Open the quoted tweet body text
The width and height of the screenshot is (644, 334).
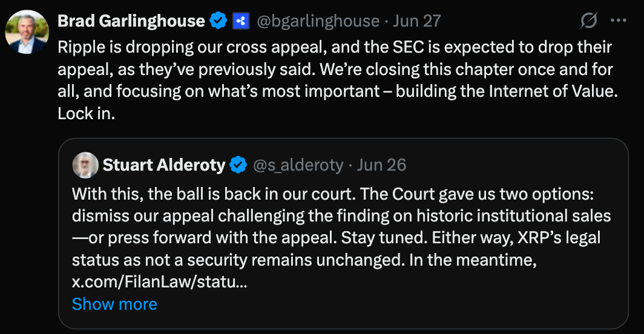(x=341, y=238)
